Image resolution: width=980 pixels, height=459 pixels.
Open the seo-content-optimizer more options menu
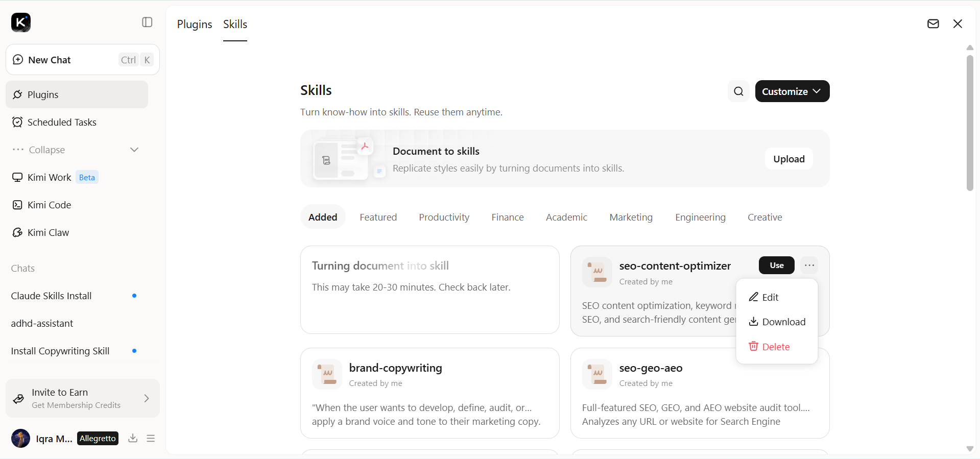tap(809, 265)
